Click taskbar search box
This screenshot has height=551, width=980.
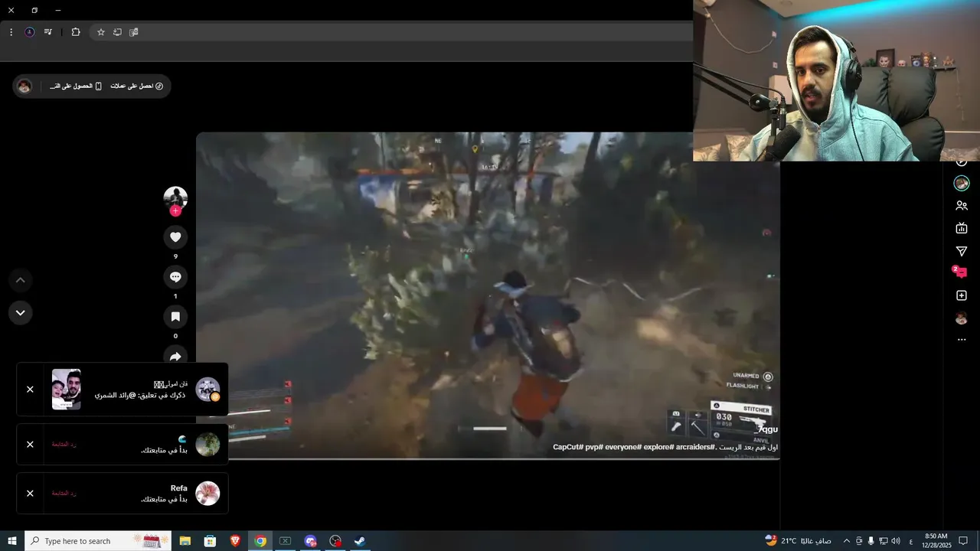click(98, 541)
